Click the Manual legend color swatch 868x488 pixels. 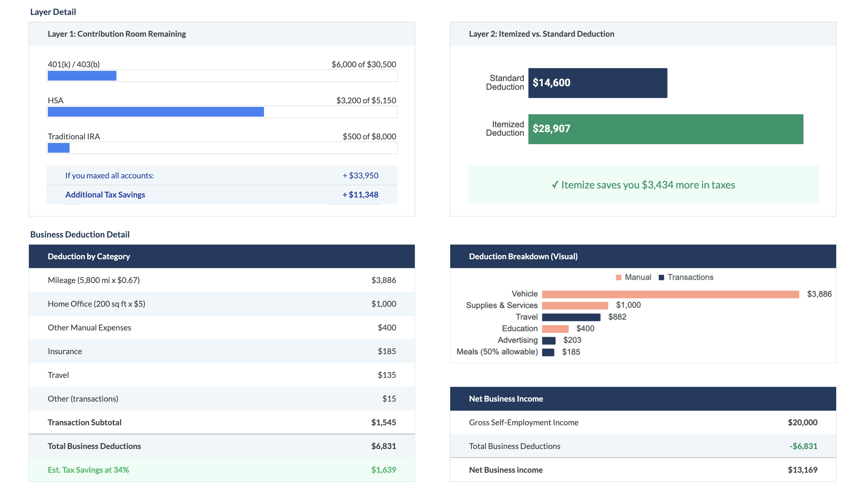[x=618, y=277]
